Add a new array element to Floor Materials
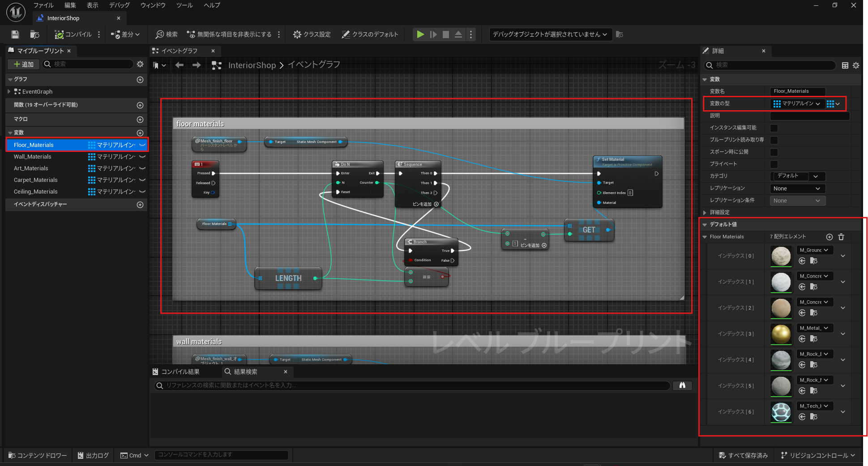Image resolution: width=868 pixels, height=466 pixels. pyautogui.click(x=829, y=237)
